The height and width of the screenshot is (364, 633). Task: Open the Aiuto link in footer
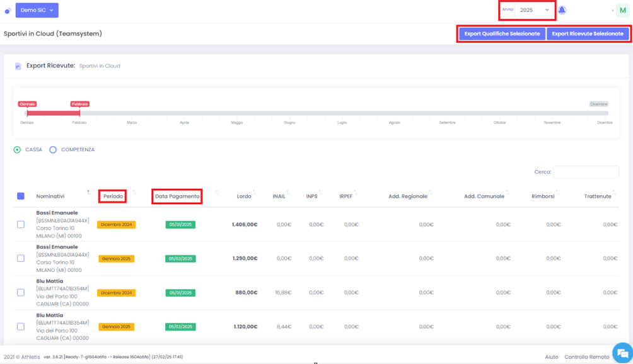[551, 357]
